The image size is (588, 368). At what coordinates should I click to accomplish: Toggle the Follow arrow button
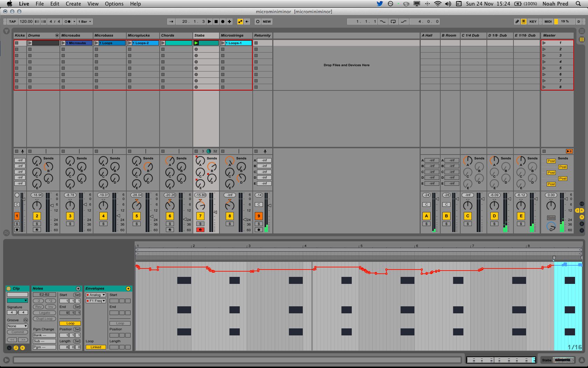[x=171, y=21]
